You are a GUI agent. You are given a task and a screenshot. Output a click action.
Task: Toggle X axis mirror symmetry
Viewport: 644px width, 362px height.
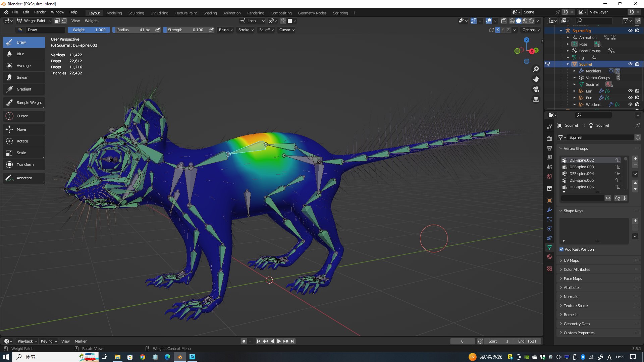coord(498,30)
